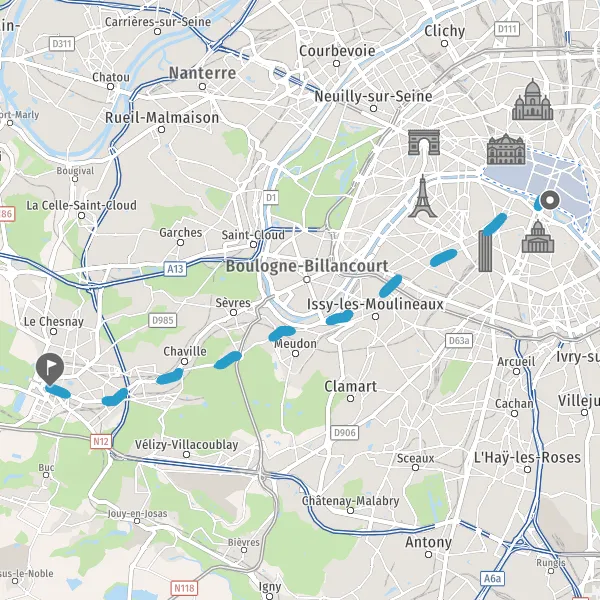Image resolution: width=600 pixels, height=600 pixels.
Task: Click the Eiffel Tower landmark icon
Action: (x=422, y=196)
